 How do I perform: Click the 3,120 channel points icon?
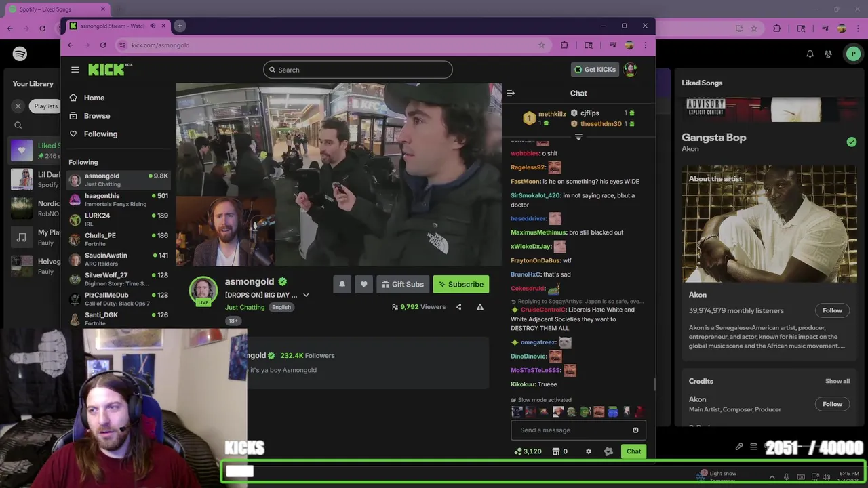pos(518,451)
